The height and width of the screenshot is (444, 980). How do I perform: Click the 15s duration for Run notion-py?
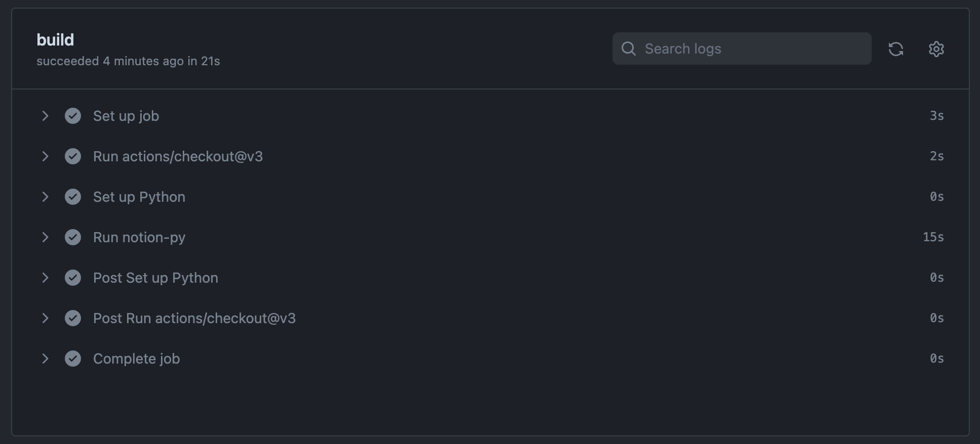(x=933, y=237)
